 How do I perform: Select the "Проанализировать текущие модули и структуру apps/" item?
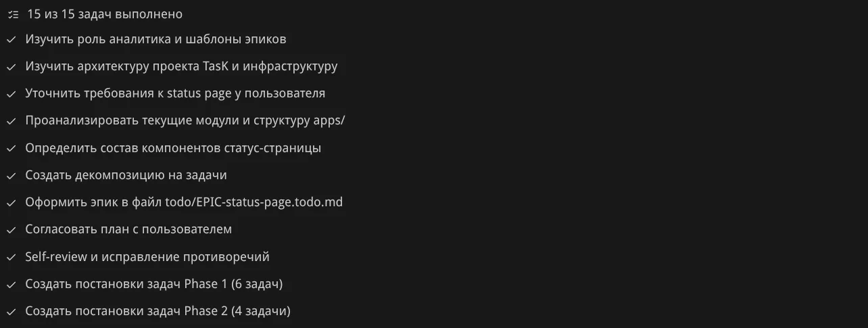[x=185, y=121]
